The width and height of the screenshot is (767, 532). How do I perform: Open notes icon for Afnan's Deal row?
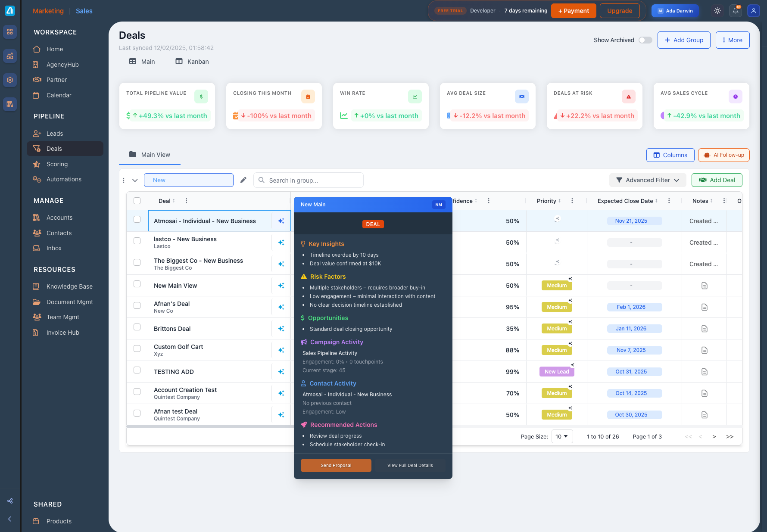[705, 307]
